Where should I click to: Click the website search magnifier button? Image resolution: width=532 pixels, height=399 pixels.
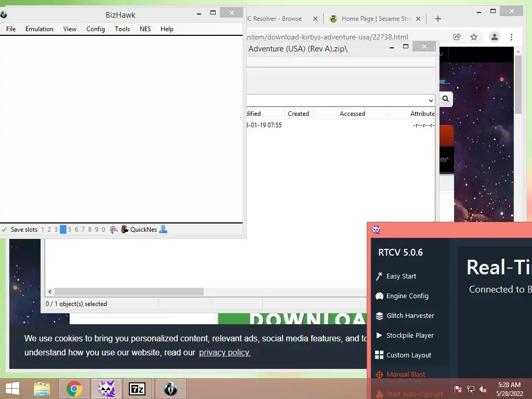(445, 99)
